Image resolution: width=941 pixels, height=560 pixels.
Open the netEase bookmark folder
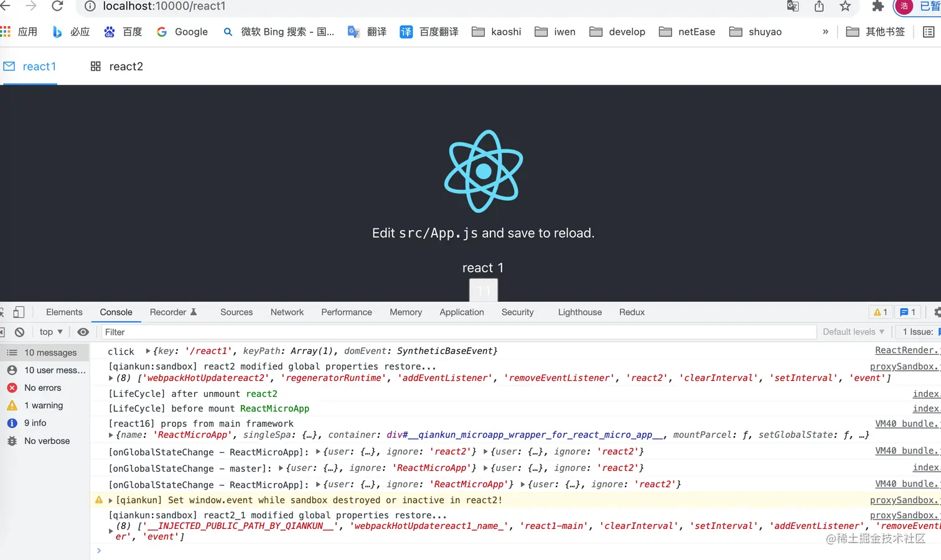[x=687, y=32]
